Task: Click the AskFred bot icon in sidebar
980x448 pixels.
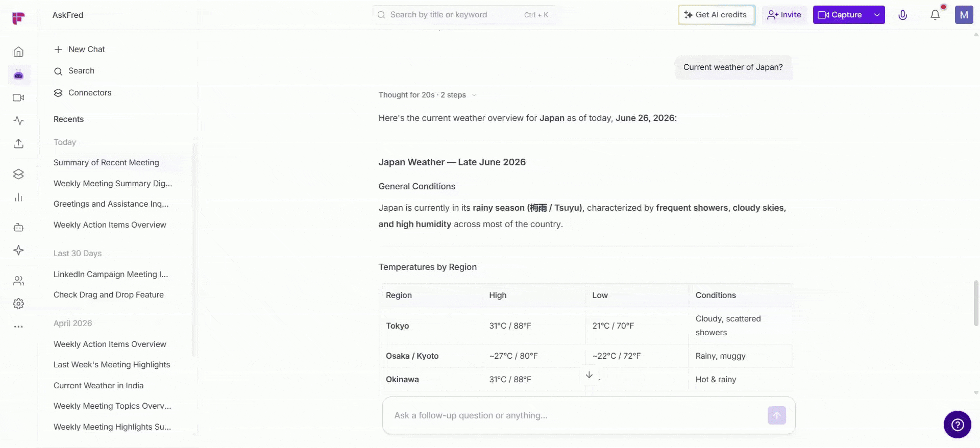Action: [18, 75]
